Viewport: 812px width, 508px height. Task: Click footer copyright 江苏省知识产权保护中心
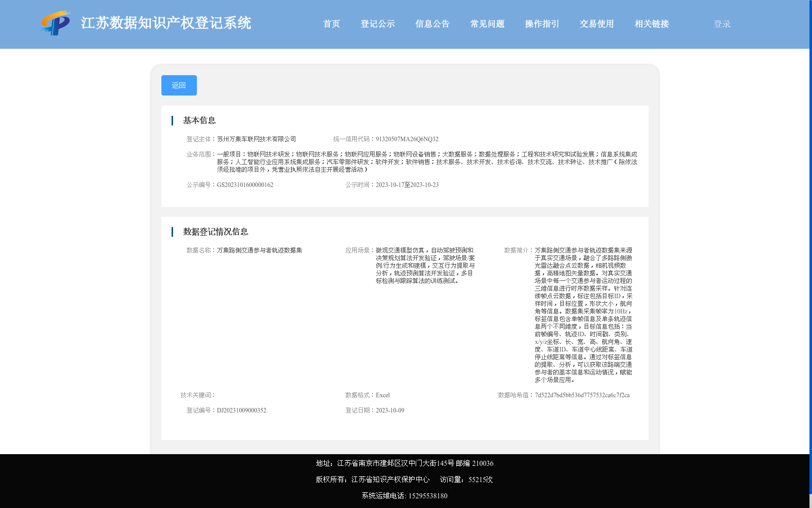coord(390,480)
